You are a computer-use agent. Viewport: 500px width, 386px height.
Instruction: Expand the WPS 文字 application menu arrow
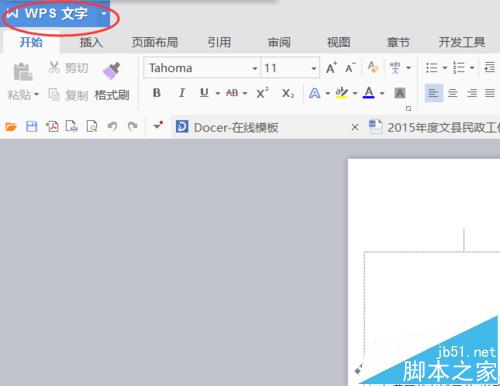104,14
